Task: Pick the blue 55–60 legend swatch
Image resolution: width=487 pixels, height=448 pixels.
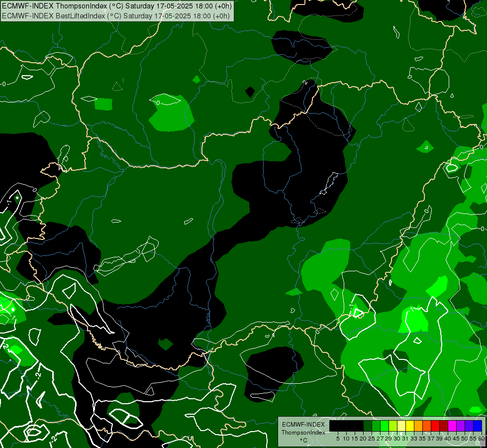Action: [x=478, y=426]
